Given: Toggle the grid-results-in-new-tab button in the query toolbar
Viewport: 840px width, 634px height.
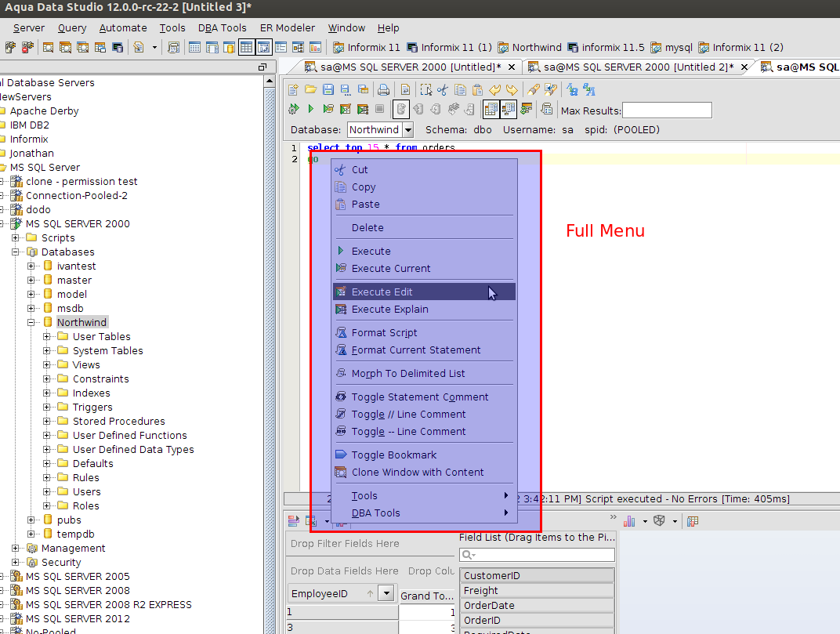Looking at the screenshot, I should [x=509, y=110].
